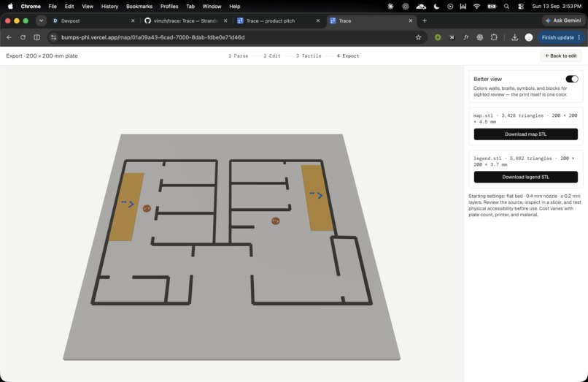Select step 1 Parse

238,56
